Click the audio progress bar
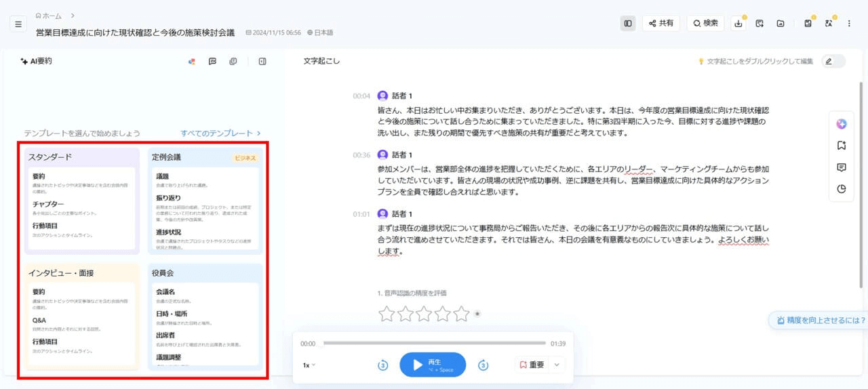This screenshot has height=389, width=868. tap(434, 343)
